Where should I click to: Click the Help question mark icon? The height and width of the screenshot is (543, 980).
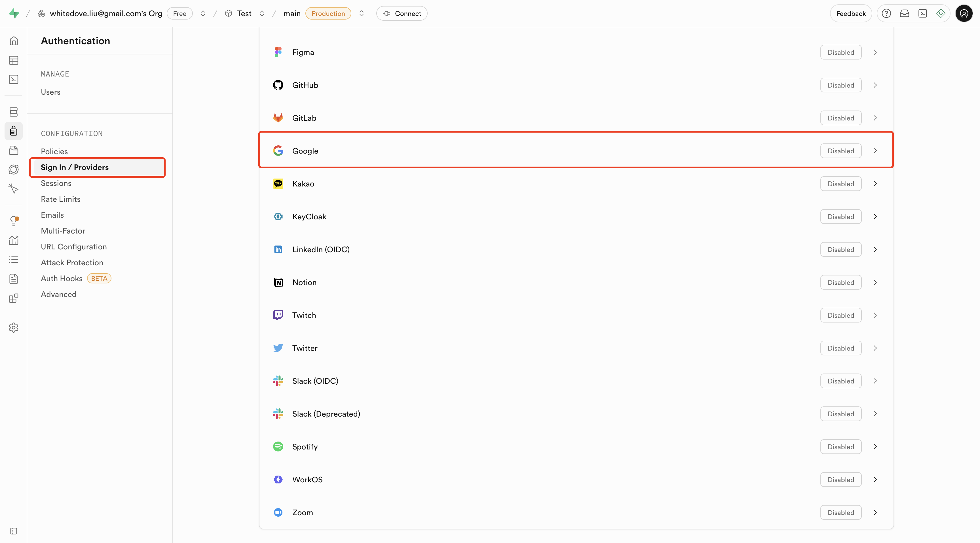click(x=886, y=14)
